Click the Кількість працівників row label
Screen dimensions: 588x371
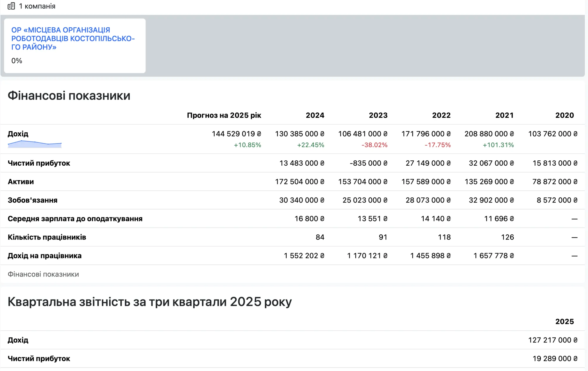[47, 237]
